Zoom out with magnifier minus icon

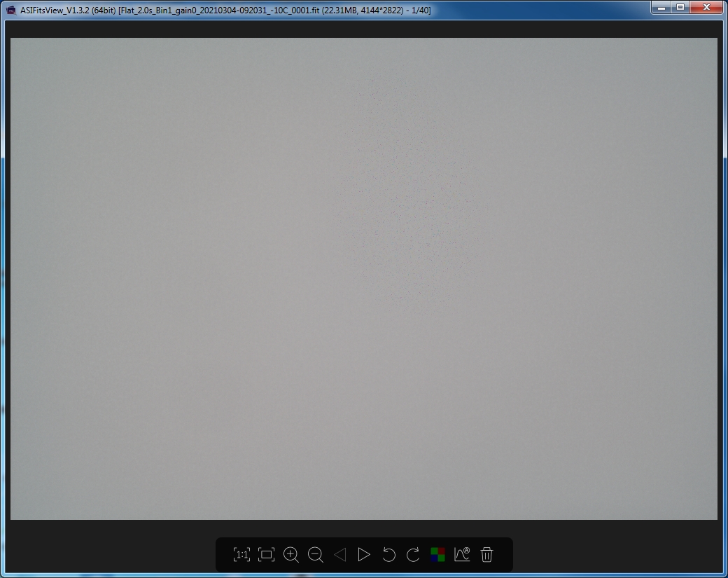coord(316,554)
